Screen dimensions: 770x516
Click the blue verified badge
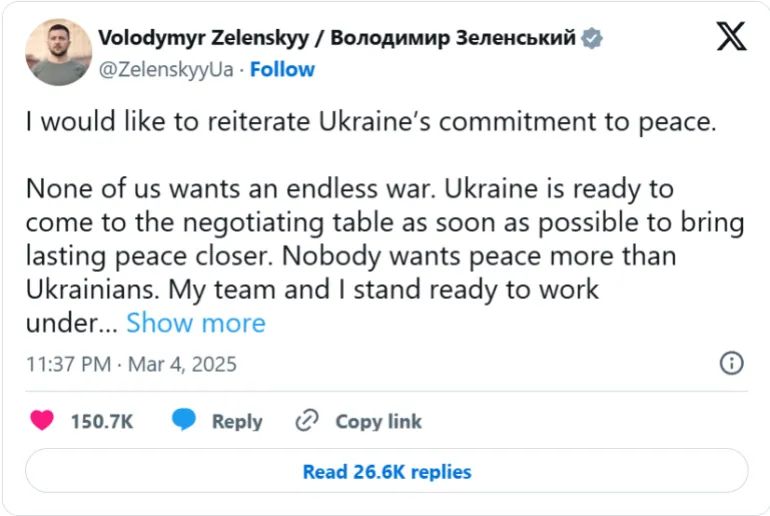click(593, 38)
